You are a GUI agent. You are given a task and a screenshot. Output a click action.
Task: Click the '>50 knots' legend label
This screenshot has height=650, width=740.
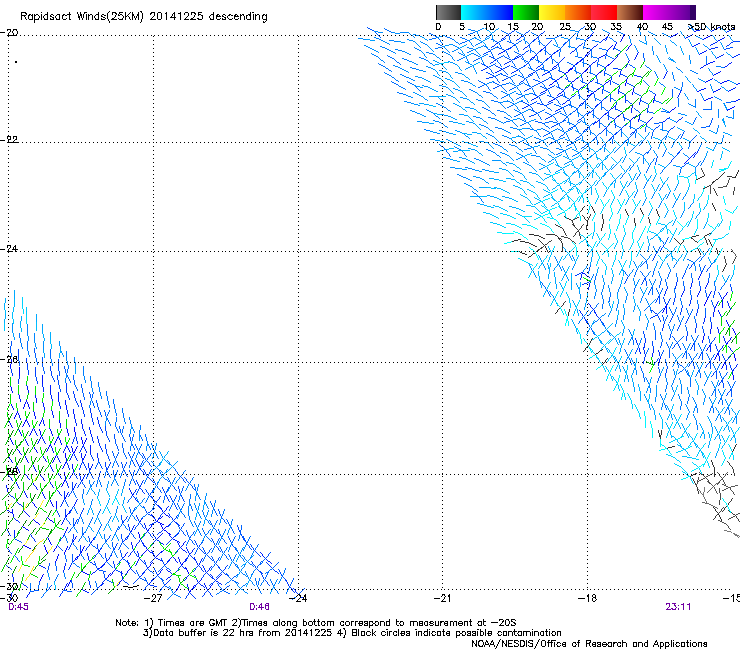(712, 27)
